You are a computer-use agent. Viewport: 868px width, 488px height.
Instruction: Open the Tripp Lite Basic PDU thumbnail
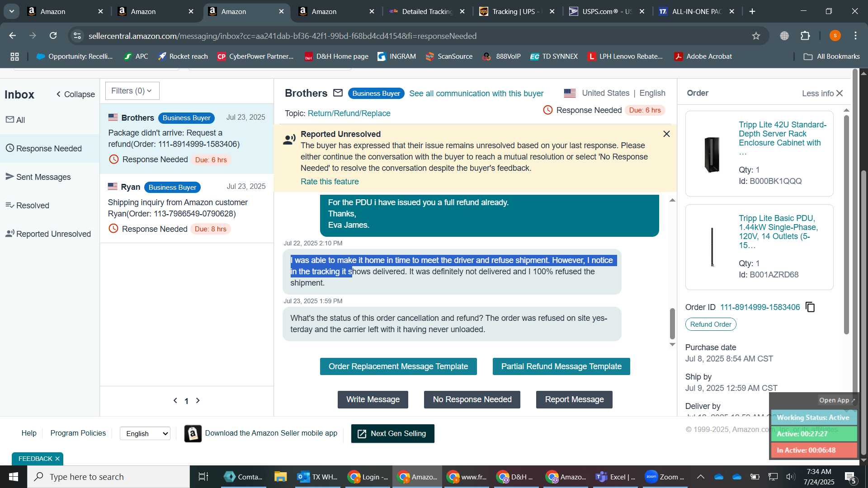pyautogui.click(x=712, y=247)
